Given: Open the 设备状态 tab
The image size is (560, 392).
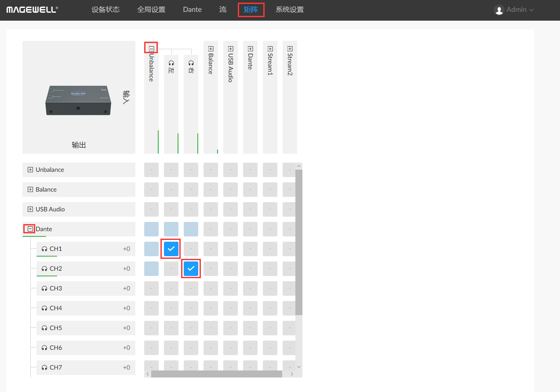Looking at the screenshot, I should 105,10.
